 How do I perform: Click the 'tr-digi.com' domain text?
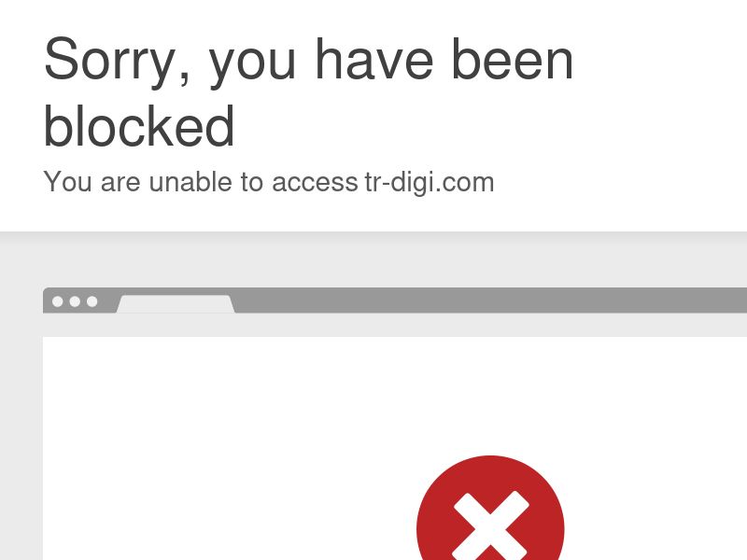pyautogui.click(x=430, y=183)
